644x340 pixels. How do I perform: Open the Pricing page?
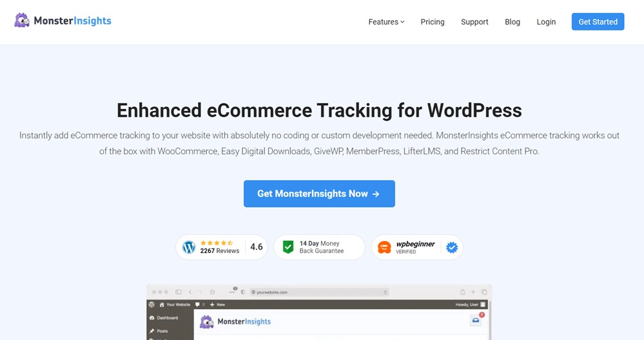tap(432, 22)
